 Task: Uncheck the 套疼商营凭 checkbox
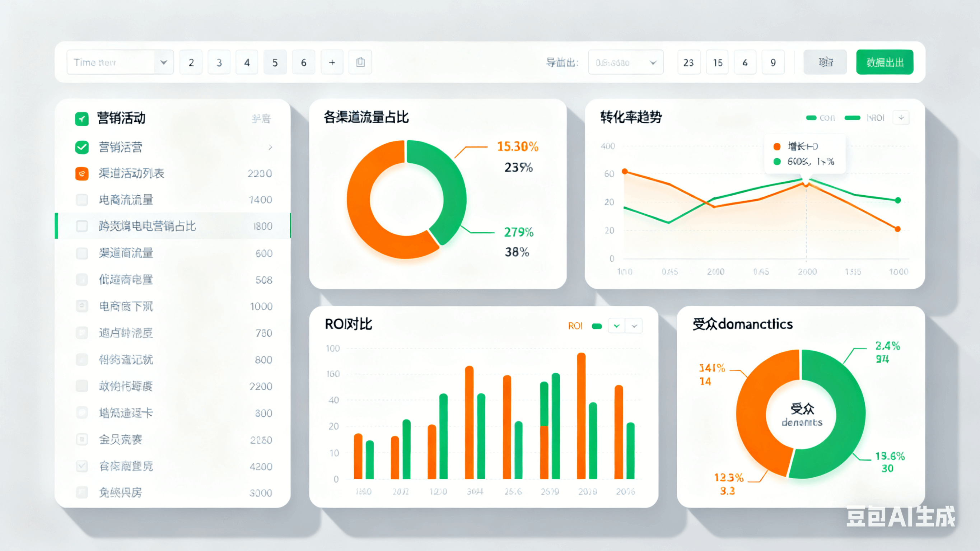tap(82, 466)
